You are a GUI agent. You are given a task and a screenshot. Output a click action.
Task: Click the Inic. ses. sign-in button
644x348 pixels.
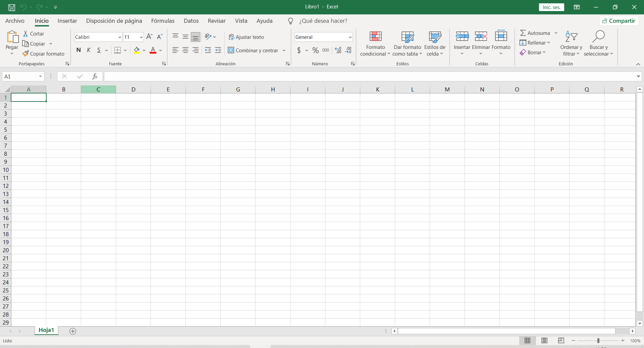(x=551, y=7)
